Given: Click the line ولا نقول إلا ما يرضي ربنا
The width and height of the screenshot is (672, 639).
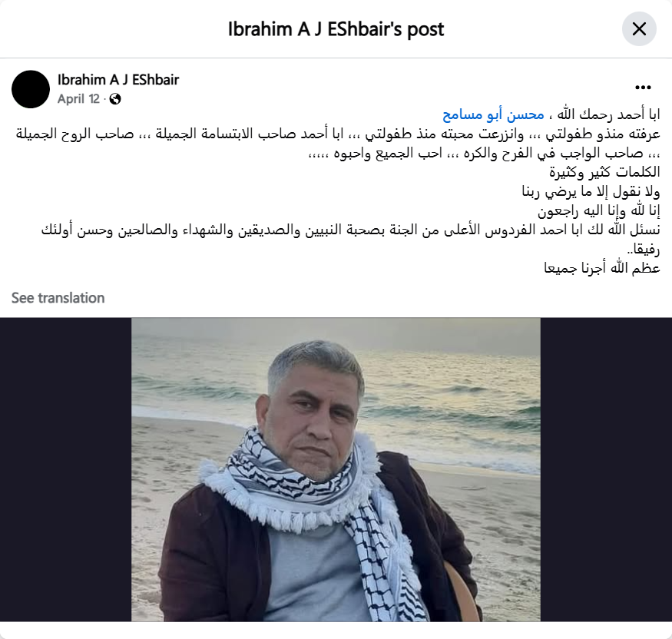Looking at the screenshot, I should click(591, 191).
